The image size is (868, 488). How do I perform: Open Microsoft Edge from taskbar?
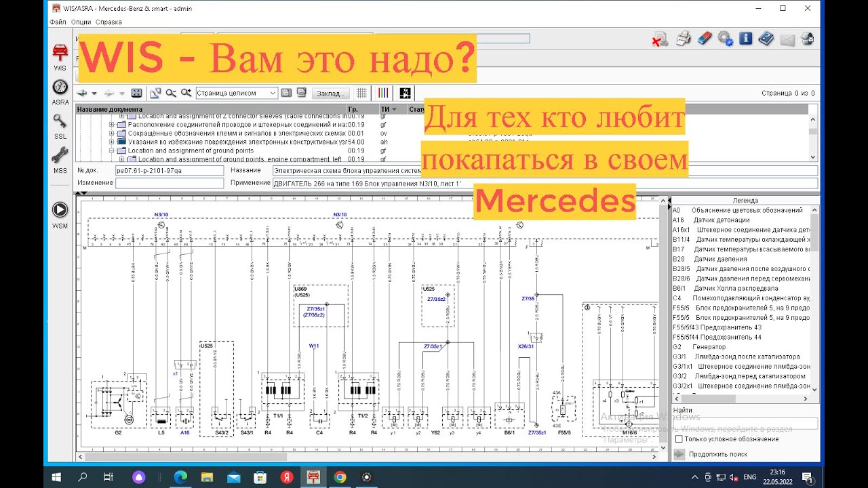181,477
